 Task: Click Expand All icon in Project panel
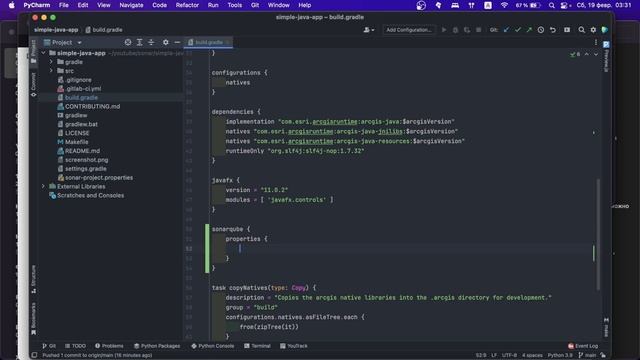click(x=140, y=42)
